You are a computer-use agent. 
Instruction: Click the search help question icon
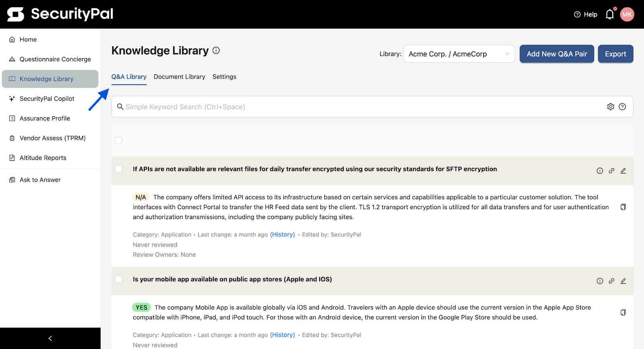coord(622,107)
